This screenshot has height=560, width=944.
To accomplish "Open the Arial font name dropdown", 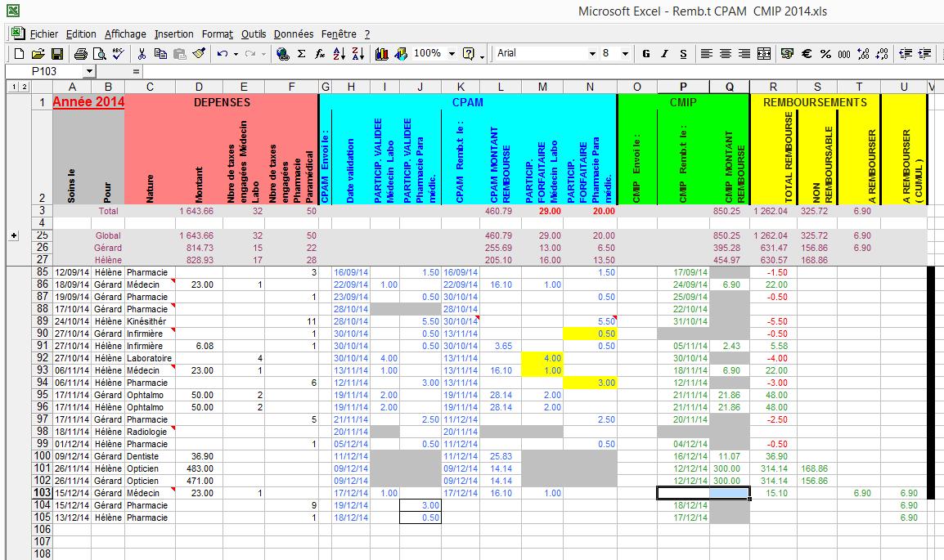I will [x=593, y=54].
